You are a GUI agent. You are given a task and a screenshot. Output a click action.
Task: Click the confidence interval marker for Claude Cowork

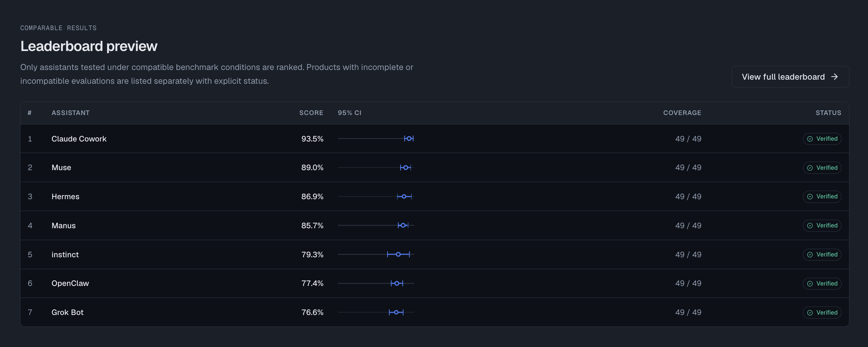(x=409, y=139)
